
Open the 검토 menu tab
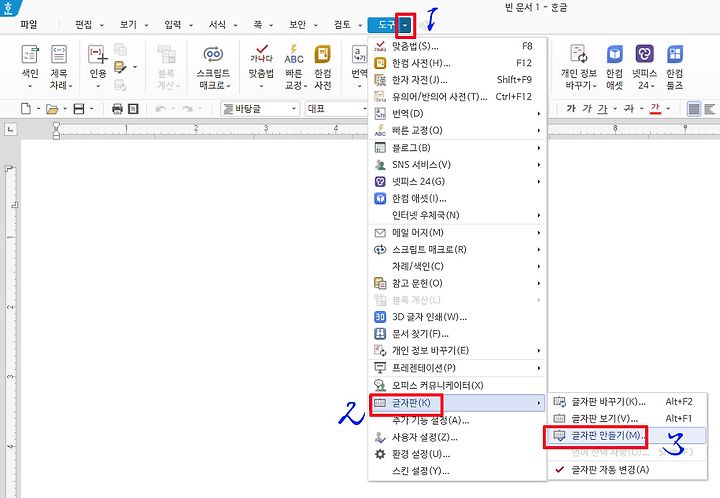click(342, 25)
